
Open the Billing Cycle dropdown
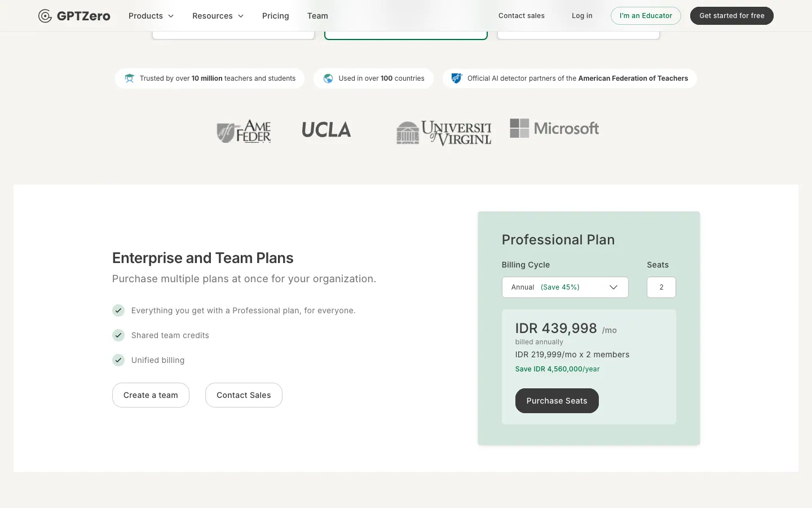coord(565,287)
